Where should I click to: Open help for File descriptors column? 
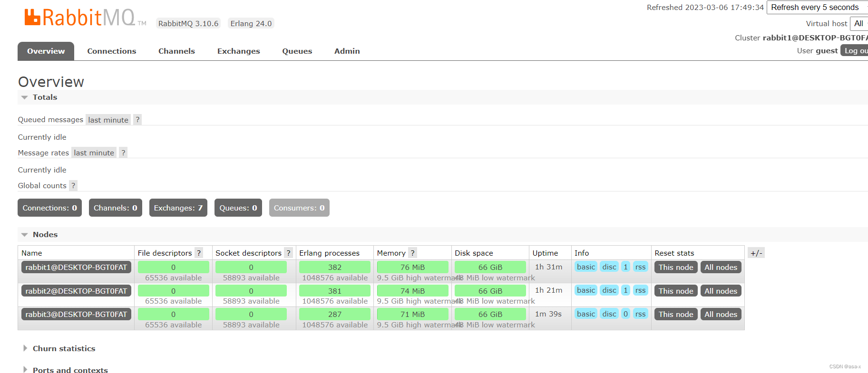coord(199,253)
